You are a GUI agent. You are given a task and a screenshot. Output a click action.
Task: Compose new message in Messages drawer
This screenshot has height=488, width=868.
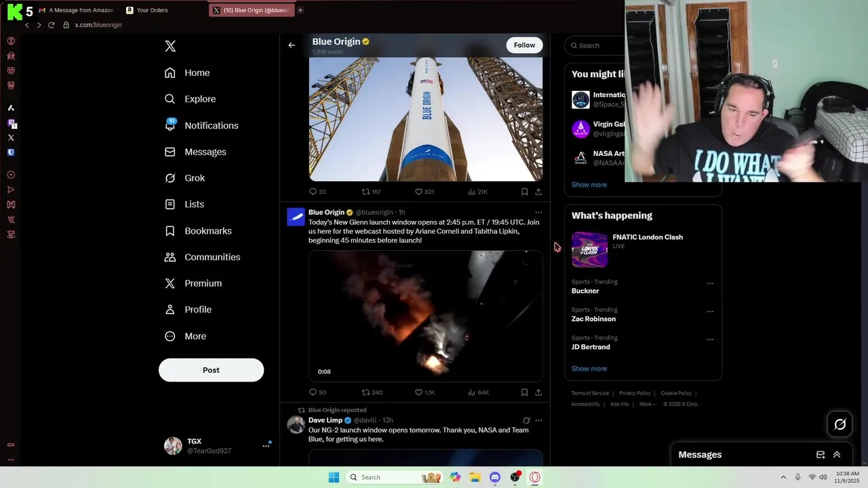[821, 455]
